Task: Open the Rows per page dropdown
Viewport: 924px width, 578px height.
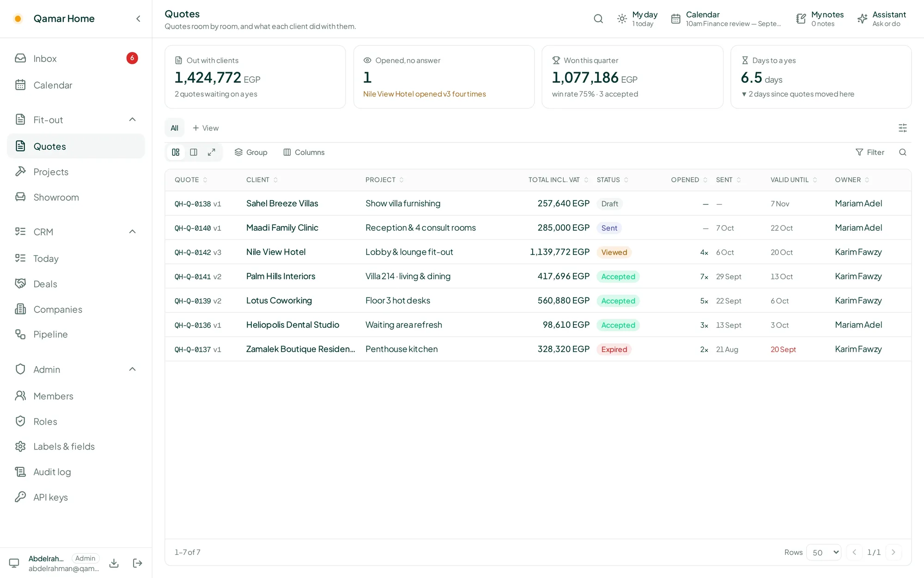Action: 824,552
